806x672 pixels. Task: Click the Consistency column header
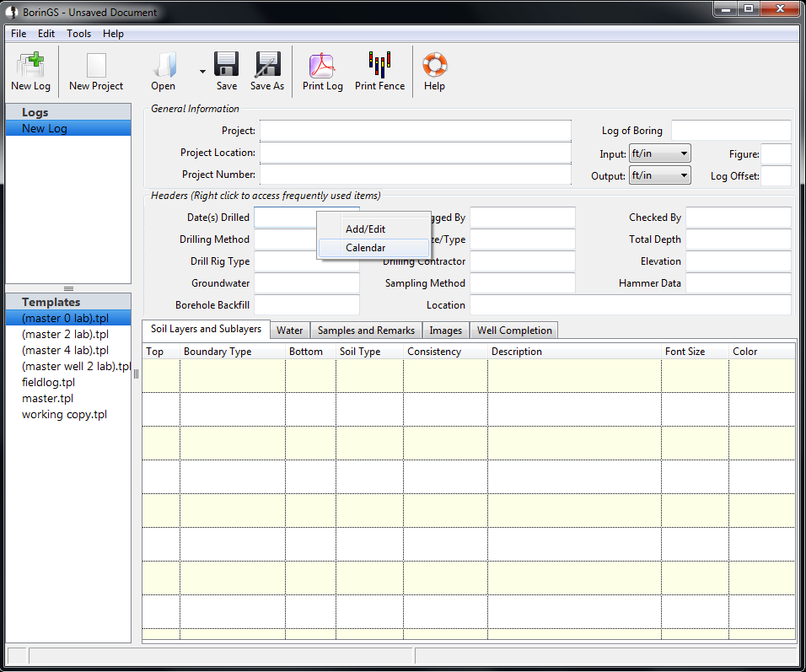click(x=446, y=351)
